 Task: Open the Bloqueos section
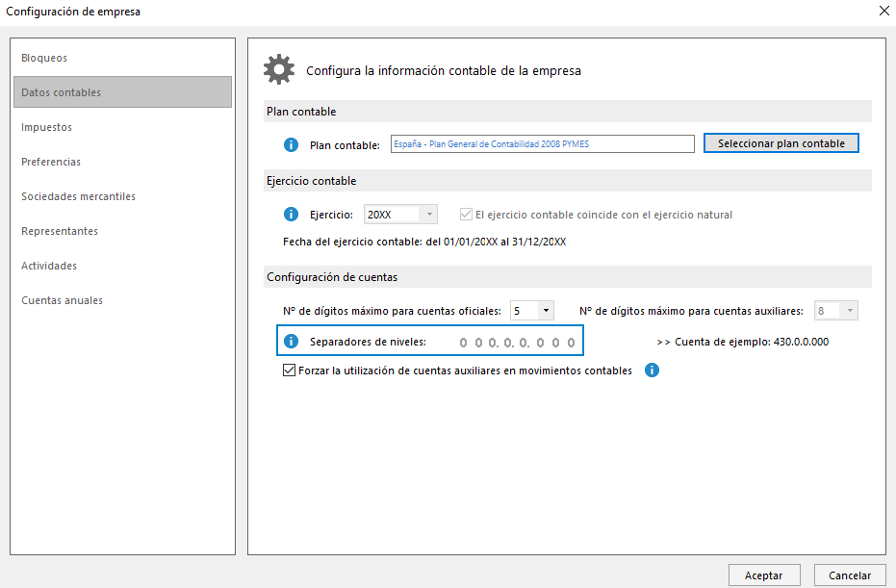tap(123, 58)
